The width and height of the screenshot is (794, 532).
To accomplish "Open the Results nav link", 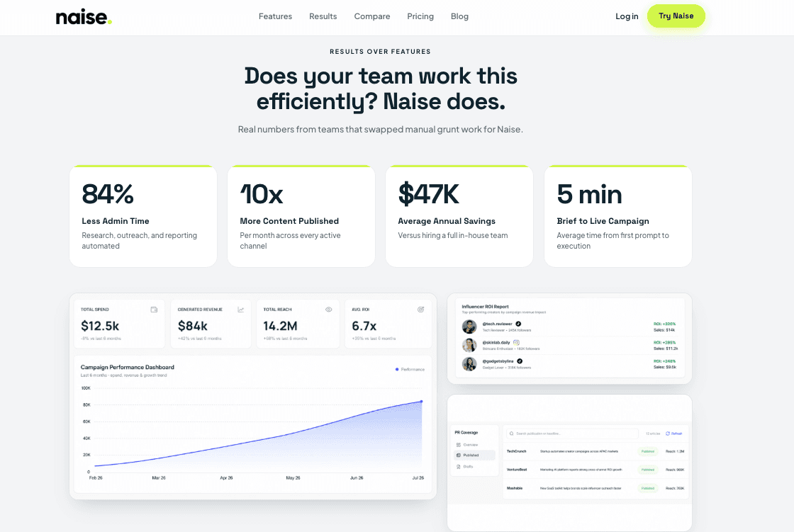I will [x=323, y=16].
